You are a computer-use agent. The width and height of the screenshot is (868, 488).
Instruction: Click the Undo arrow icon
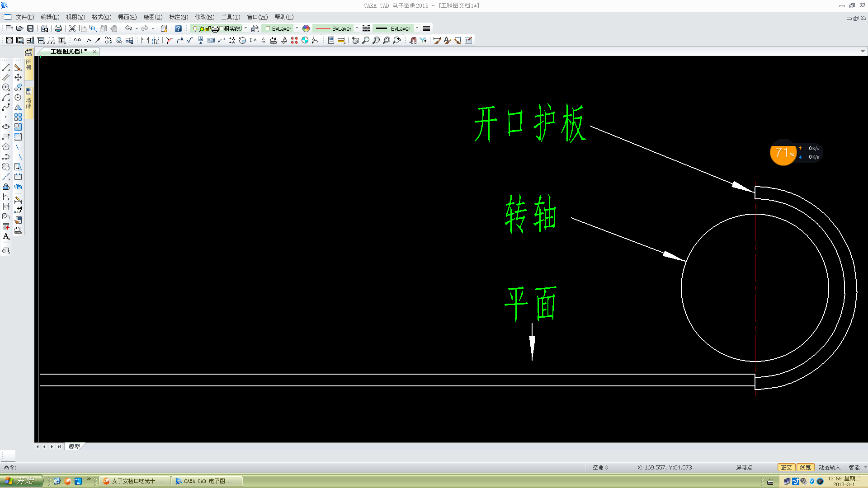129,28
